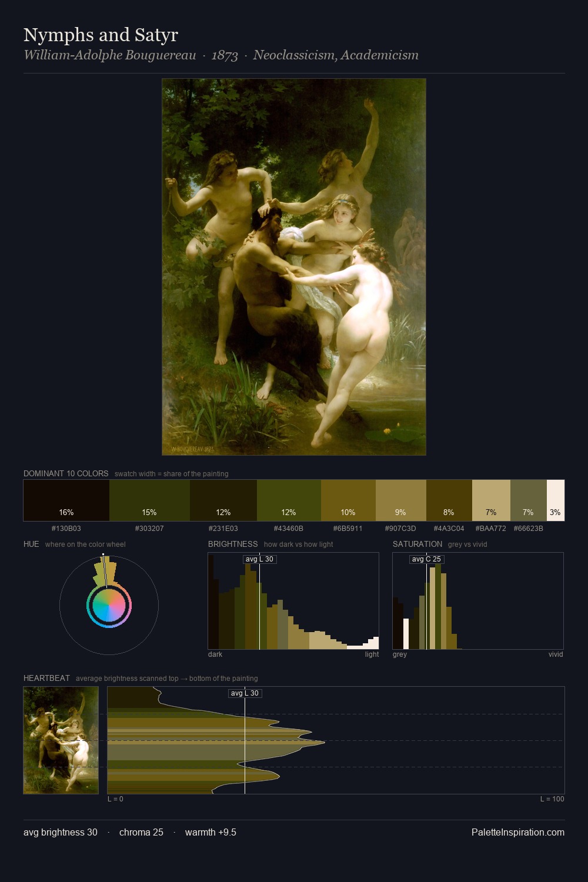588x882 pixels.
Task: Click the L = 100 axis label
Action: (552, 799)
